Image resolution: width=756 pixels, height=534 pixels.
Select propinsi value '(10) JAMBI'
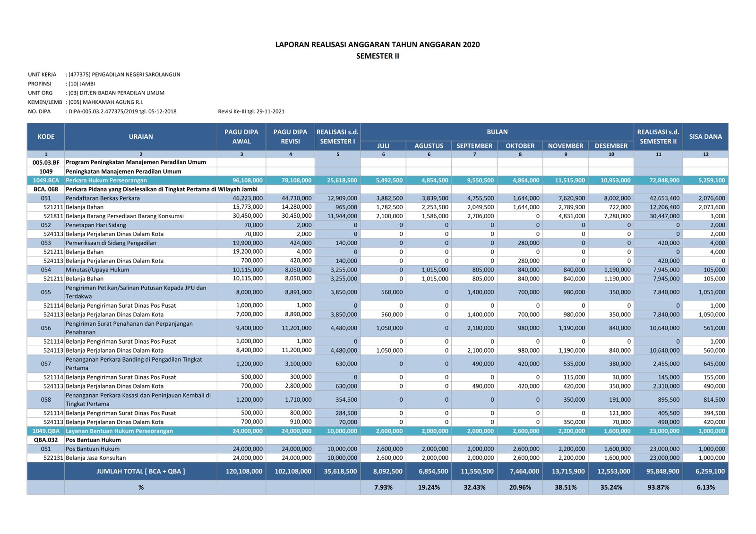coord(82,84)
